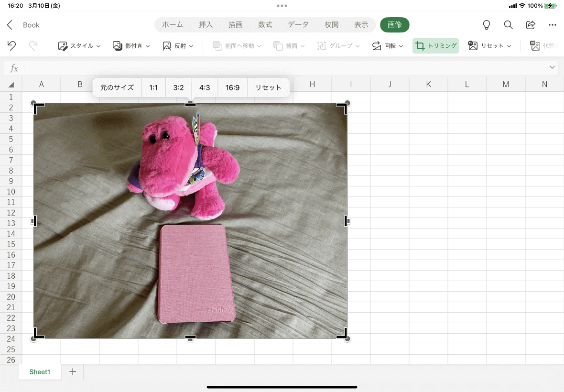Choose the 16:9 aspect ratio

[x=232, y=87]
